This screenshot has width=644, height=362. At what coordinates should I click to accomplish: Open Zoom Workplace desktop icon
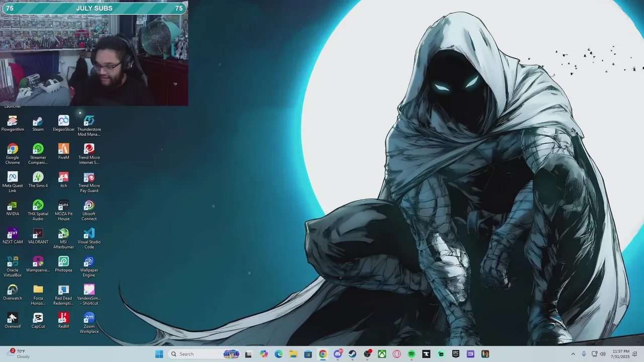89,323
